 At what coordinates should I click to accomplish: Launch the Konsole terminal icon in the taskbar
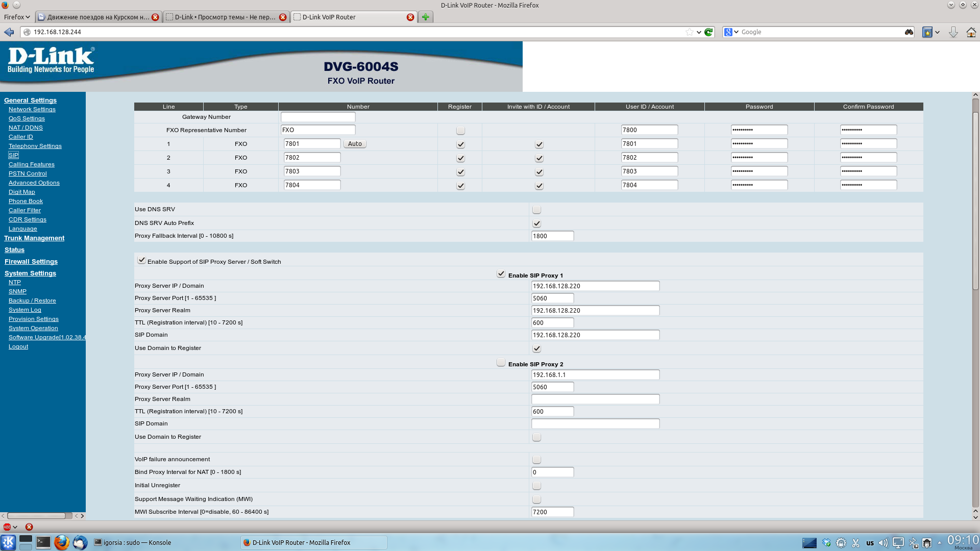coord(43,542)
